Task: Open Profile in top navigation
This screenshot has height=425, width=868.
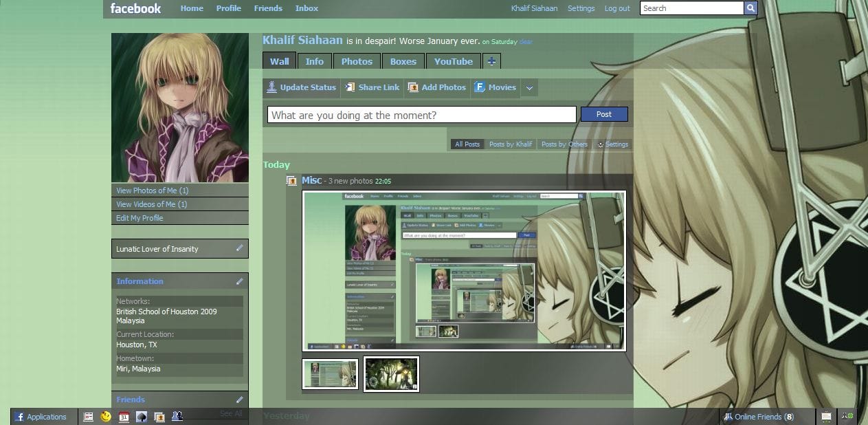Action: click(x=229, y=8)
